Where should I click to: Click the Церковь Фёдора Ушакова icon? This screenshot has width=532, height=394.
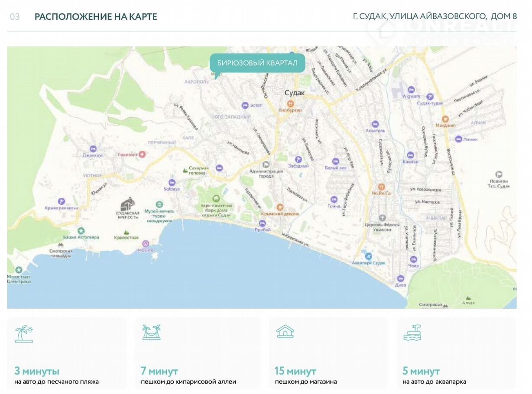pyautogui.click(x=382, y=218)
